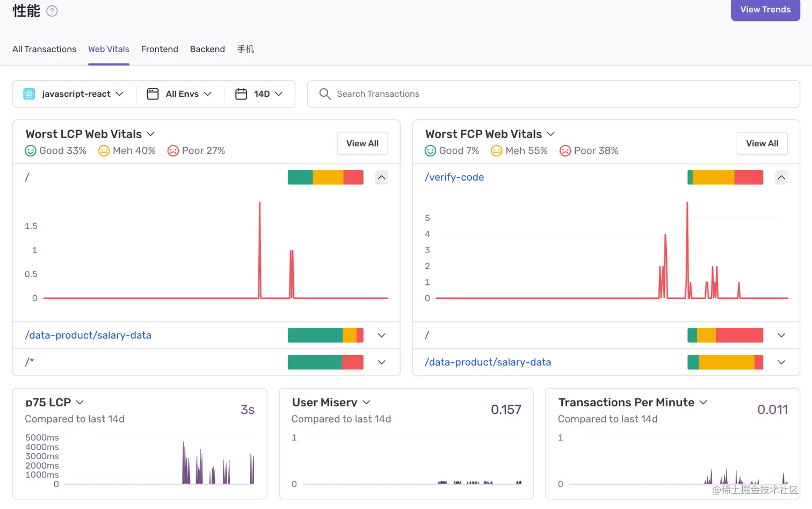Open the /verify-code transaction link
Image resolution: width=812 pixels, height=509 pixels.
pos(454,177)
